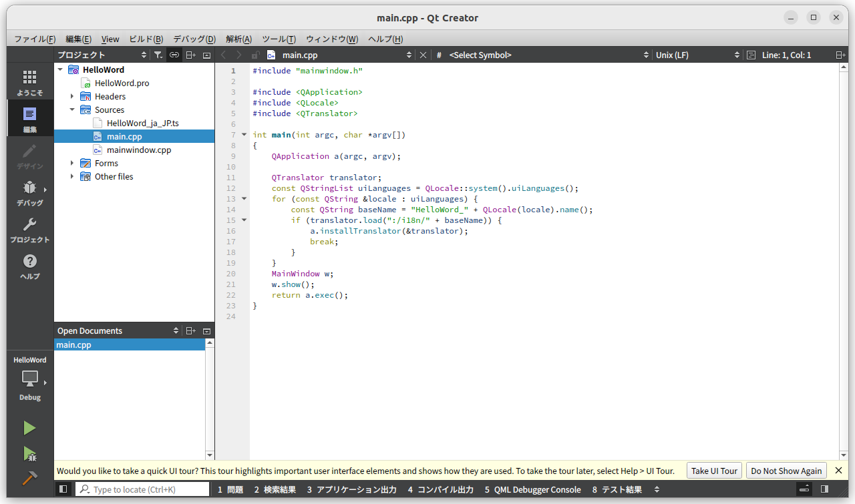Switch to デバッグ mode in the sidebar
The image size is (855, 504).
pyautogui.click(x=29, y=194)
